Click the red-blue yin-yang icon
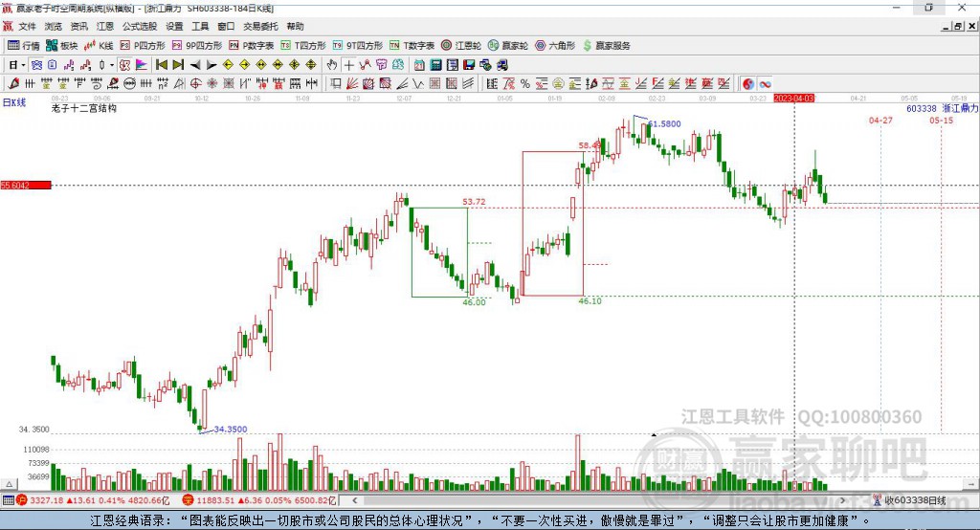Screen dimensions: 980x530 [748, 84]
